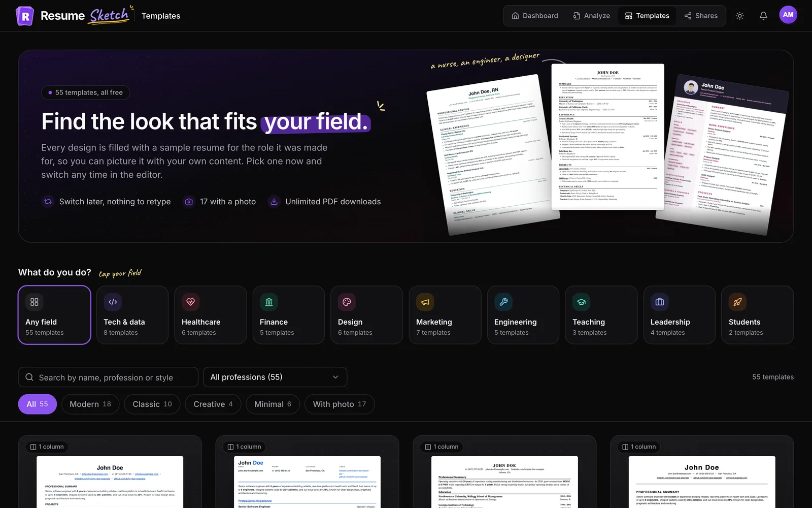The width and height of the screenshot is (812, 508).
Task: Open notifications bell icon
Action: click(763, 16)
